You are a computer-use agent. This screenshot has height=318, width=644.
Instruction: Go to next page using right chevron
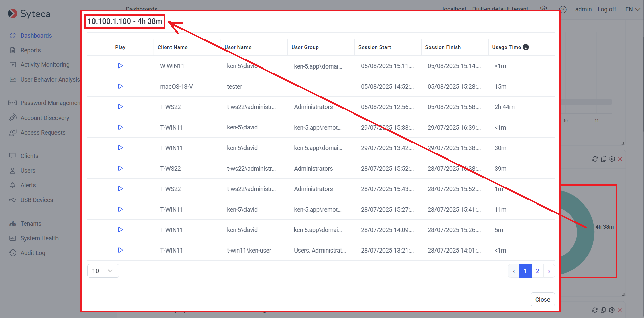click(549, 271)
